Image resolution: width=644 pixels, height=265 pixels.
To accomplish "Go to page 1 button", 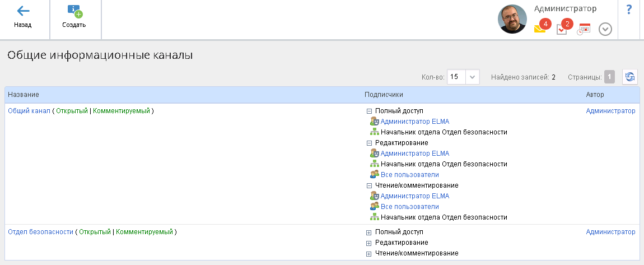I will (609, 77).
